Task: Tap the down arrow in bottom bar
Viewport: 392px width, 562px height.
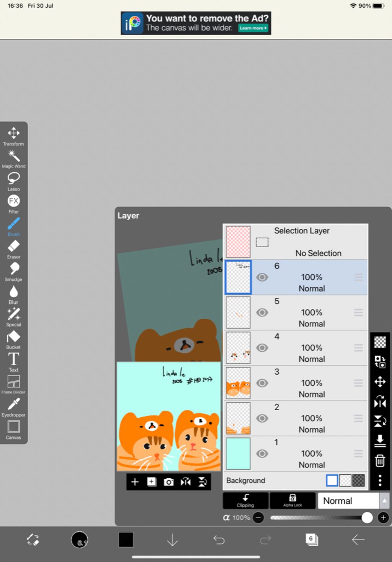Action: 173,540
